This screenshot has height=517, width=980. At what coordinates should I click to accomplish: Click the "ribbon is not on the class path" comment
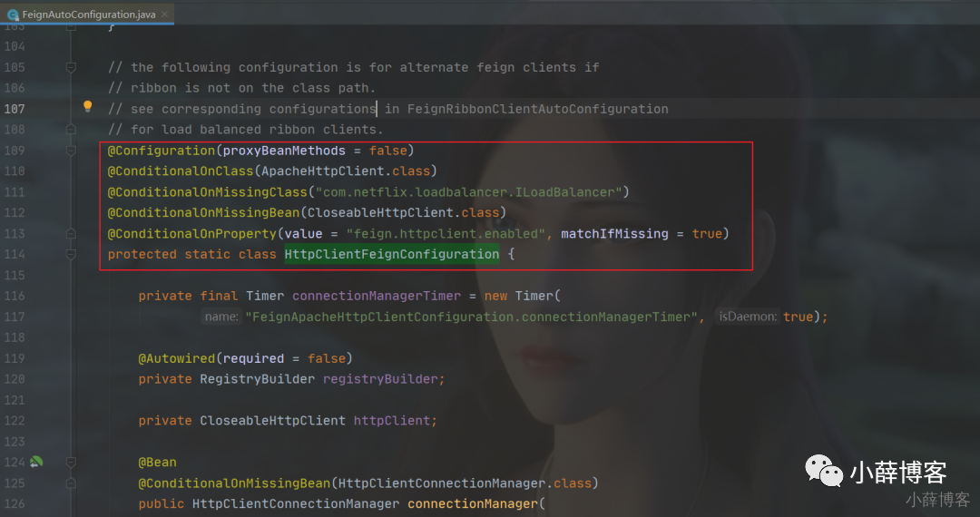[x=242, y=88]
